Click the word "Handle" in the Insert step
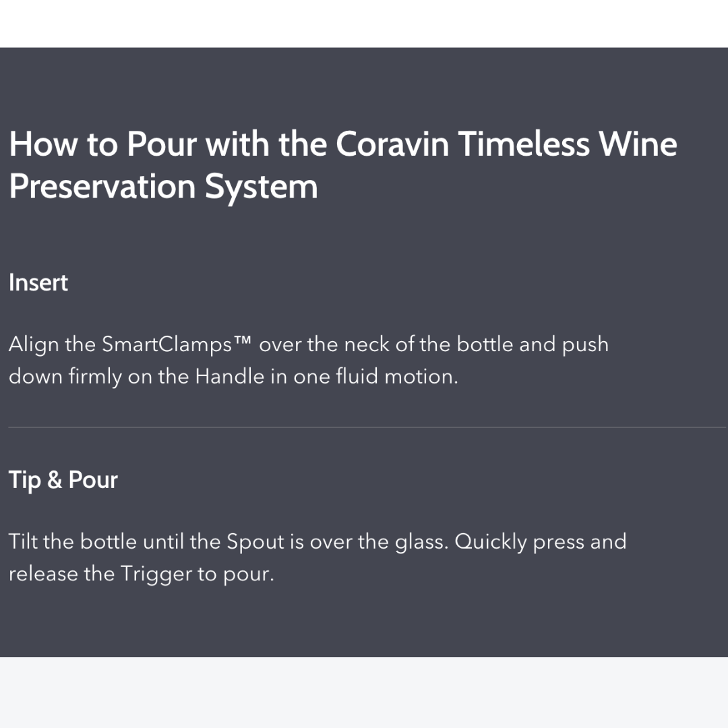 pyautogui.click(x=230, y=376)
